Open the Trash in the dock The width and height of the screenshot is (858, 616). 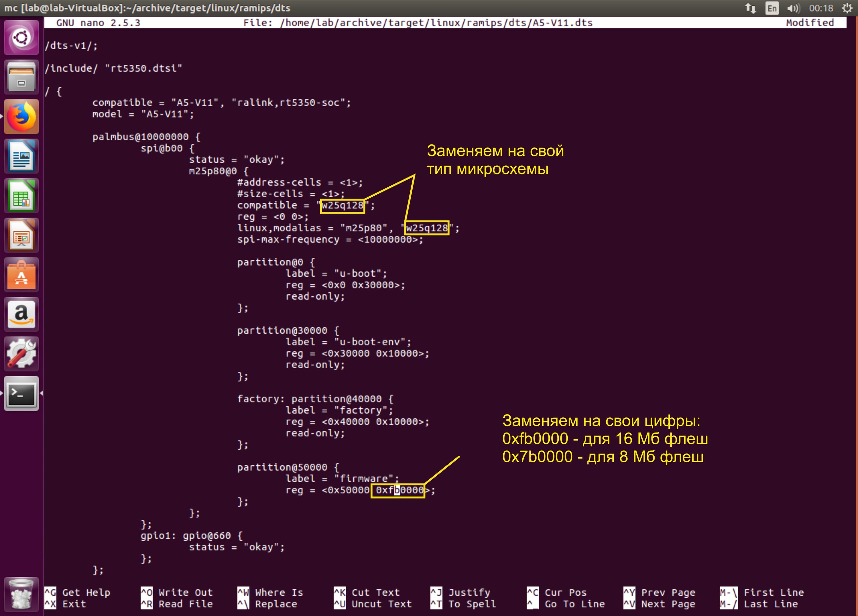point(21,594)
